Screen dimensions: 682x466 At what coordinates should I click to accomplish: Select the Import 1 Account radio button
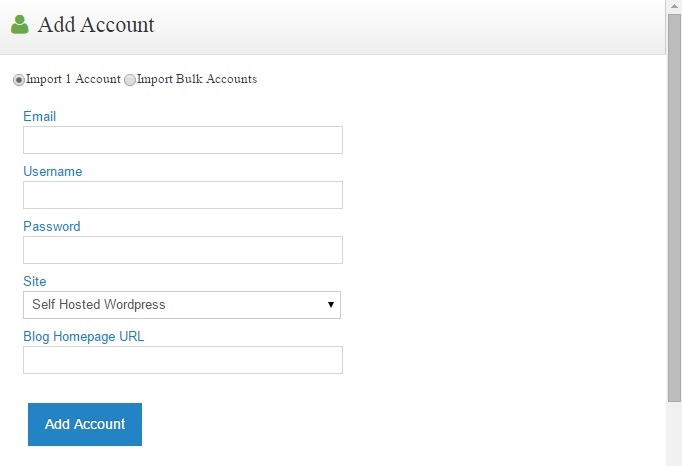(19, 80)
